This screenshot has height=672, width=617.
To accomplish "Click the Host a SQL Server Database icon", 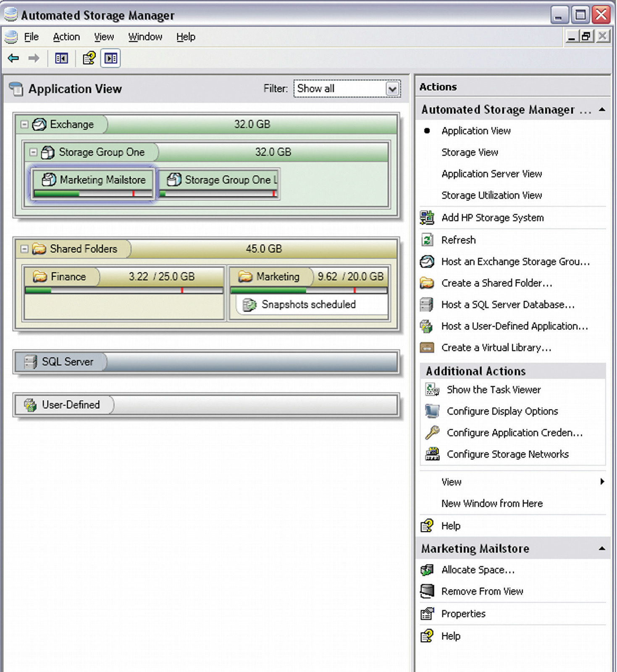I will [x=427, y=304].
